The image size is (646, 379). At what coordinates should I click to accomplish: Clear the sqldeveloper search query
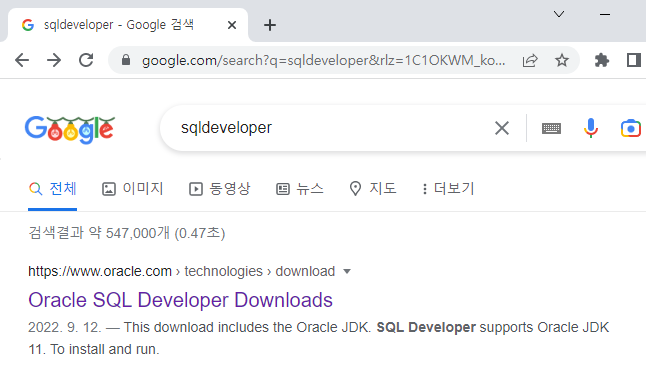pyautogui.click(x=502, y=128)
